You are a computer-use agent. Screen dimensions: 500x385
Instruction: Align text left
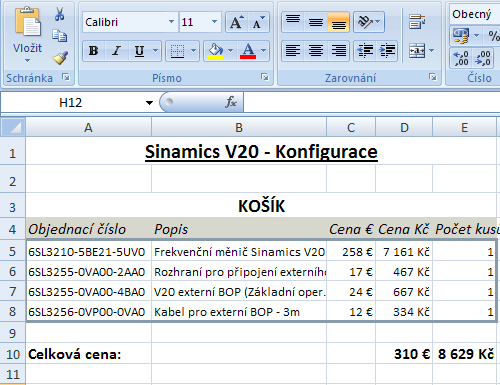pos(293,51)
